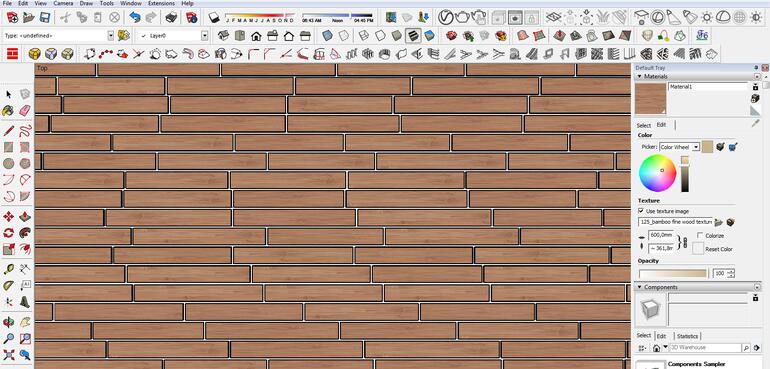Click the brightness value slider
The image size is (770, 369).
685,174
